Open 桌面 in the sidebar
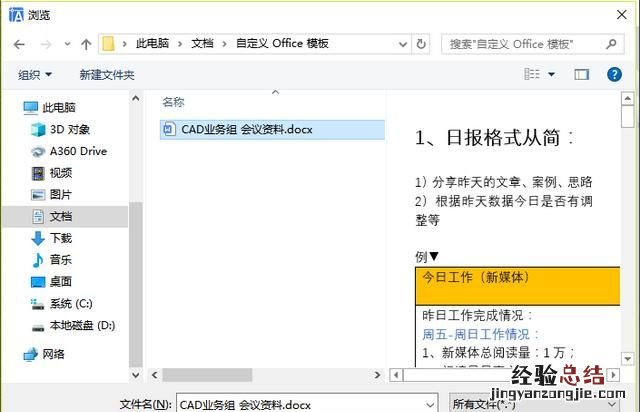 pos(52,282)
